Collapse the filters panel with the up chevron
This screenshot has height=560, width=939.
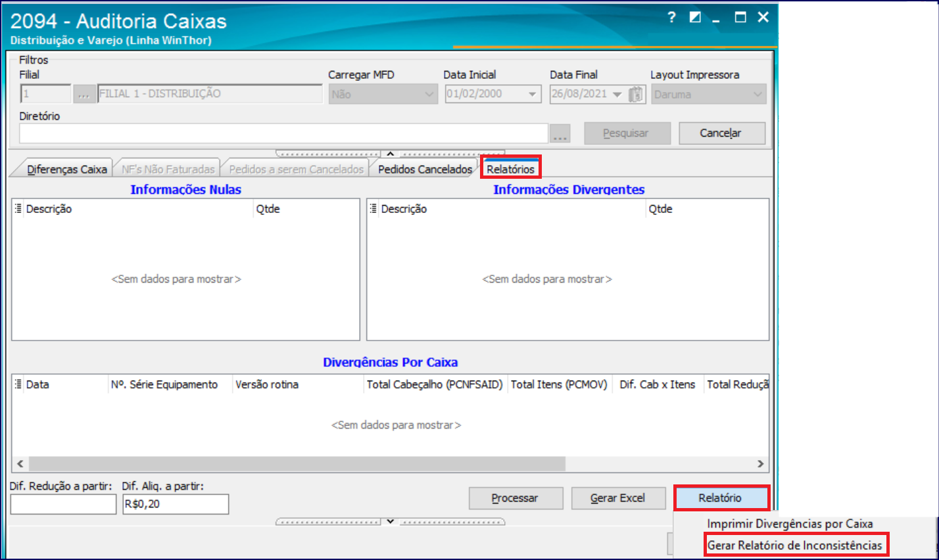pyautogui.click(x=390, y=154)
